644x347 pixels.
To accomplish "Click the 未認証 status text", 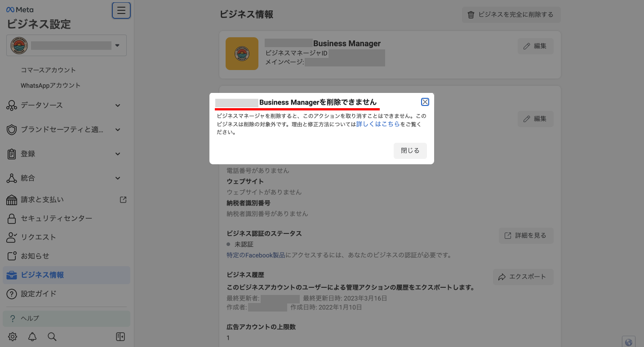I will [x=244, y=245].
